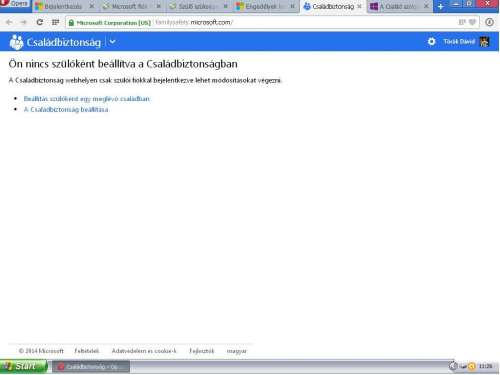Click the Családbiztonság family logo icon
Viewport: 500px width, 375px height.
click(16, 42)
